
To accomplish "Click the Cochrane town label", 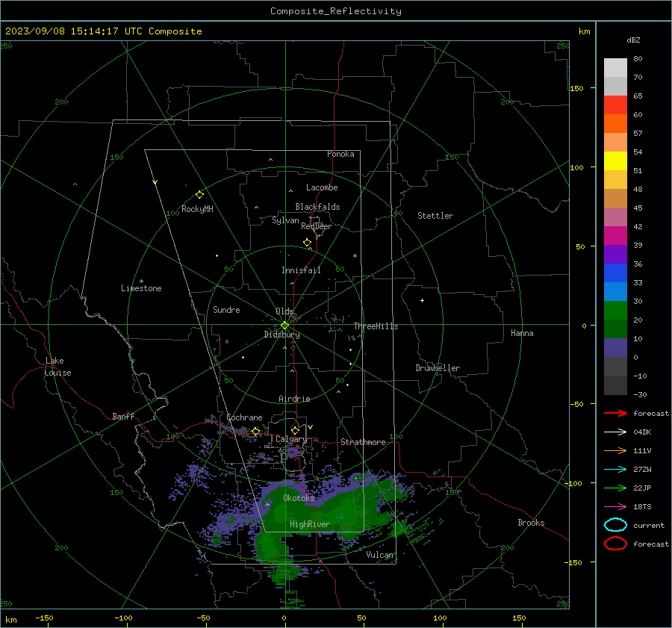I will pyautogui.click(x=244, y=417).
